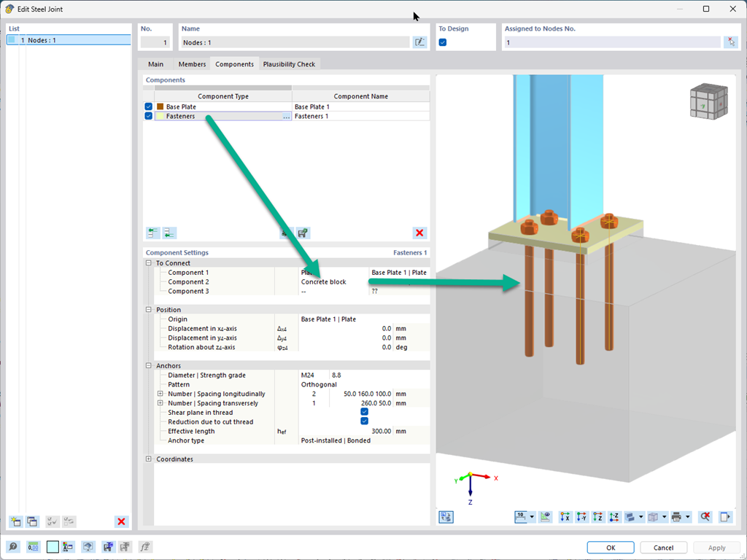Delete the selected component using red X icon
Screen dimensions: 747x560
[419, 233]
